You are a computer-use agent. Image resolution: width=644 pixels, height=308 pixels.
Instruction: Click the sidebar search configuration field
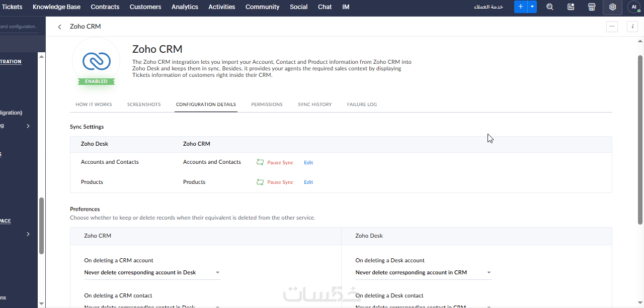[x=19, y=27]
